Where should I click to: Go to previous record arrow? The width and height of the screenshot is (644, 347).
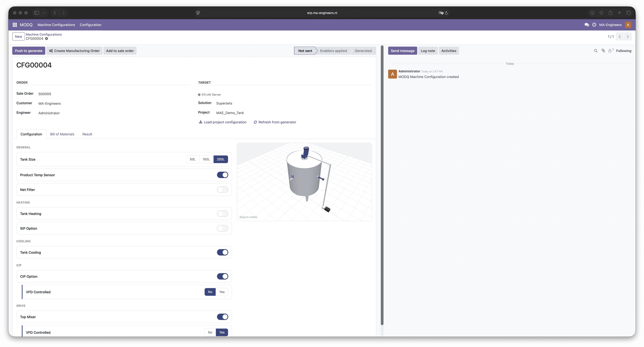620,37
